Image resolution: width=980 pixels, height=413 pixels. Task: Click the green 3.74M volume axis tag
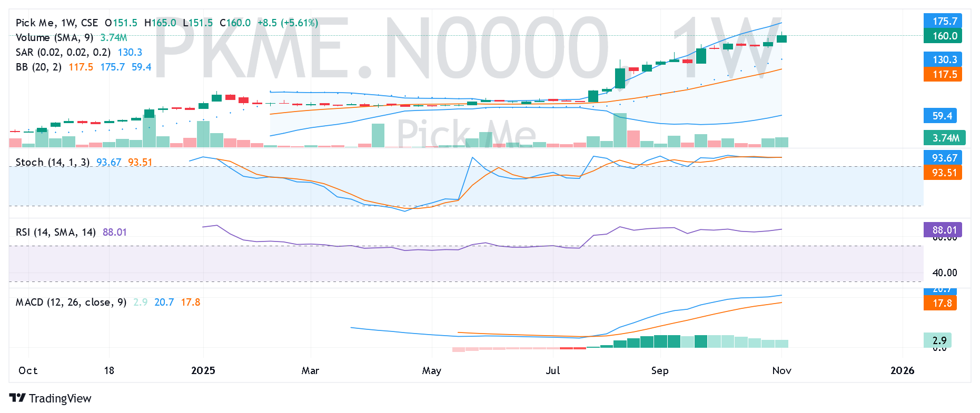click(x=945, y=138)
